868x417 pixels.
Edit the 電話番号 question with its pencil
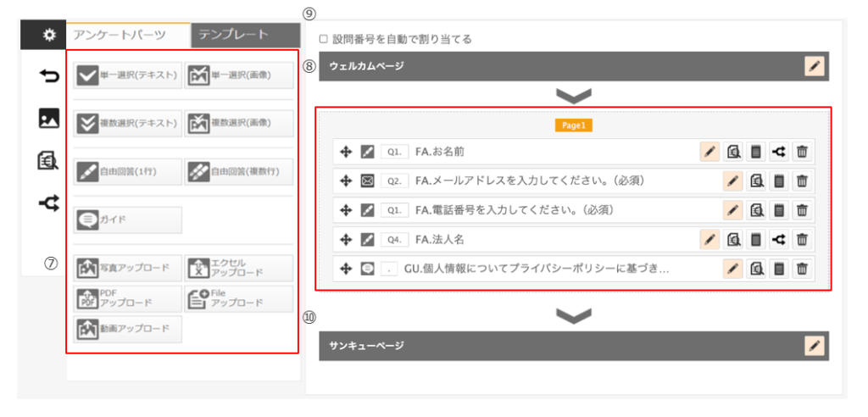(x=733, y=210)
